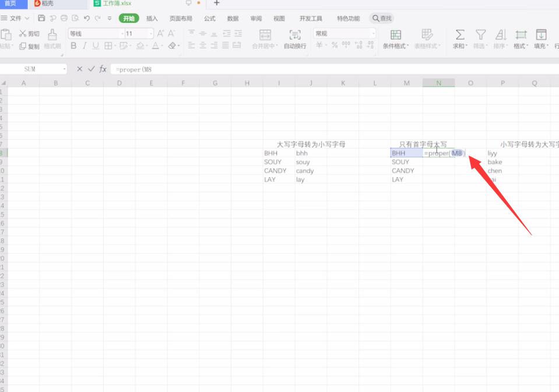Click the percent style icon
Screen dimensions: 559x392
335,45
